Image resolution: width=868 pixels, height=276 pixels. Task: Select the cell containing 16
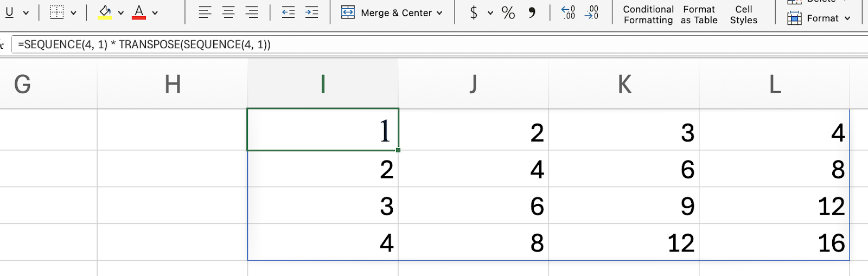tap(774, 242)
